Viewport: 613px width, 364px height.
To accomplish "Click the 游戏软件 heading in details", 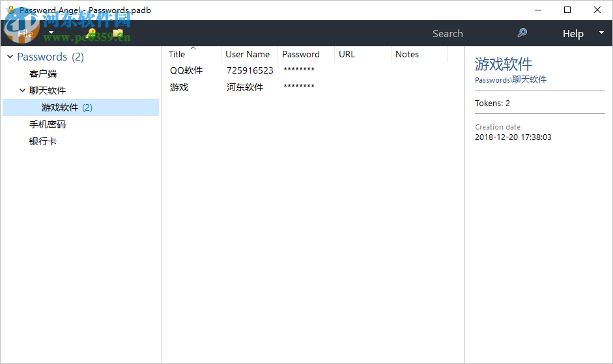I will click(x=504, y=64).
